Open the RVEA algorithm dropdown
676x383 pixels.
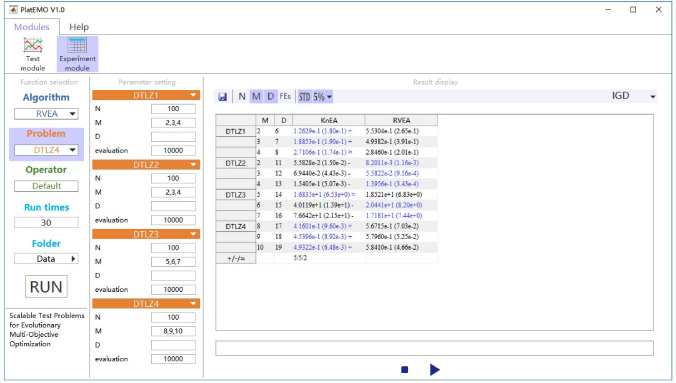coord(46,114)
